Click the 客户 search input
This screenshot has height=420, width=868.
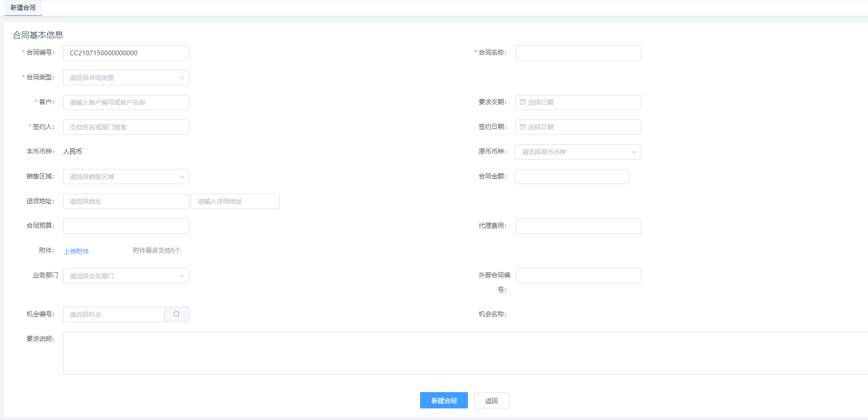click(x=126, y=103)
